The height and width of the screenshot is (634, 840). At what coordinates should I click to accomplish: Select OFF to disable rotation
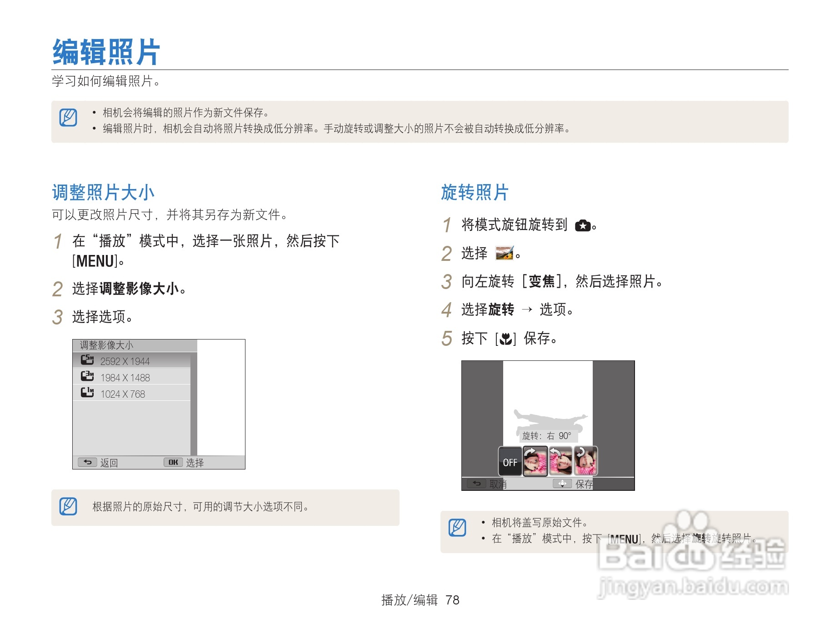coord(510,462)
